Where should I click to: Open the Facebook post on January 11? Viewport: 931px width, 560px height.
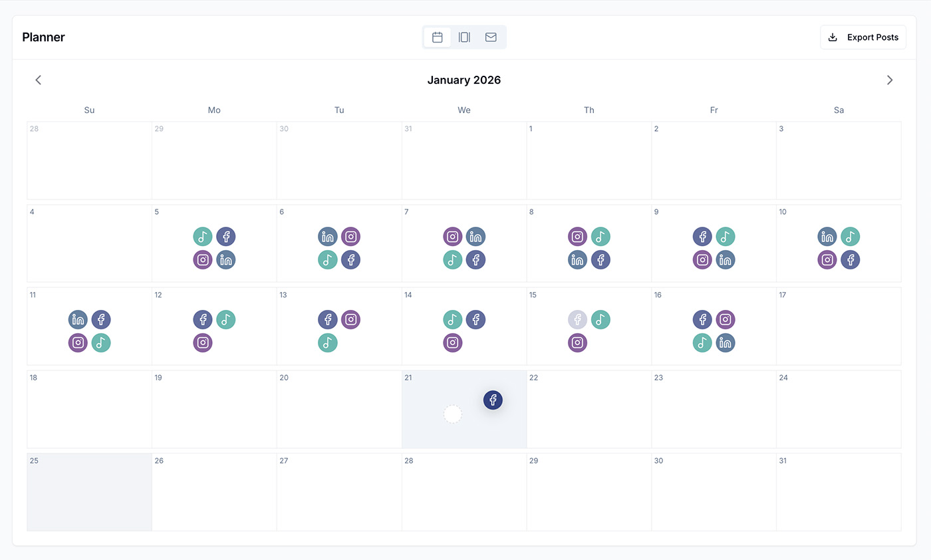(x=101, y=319)
